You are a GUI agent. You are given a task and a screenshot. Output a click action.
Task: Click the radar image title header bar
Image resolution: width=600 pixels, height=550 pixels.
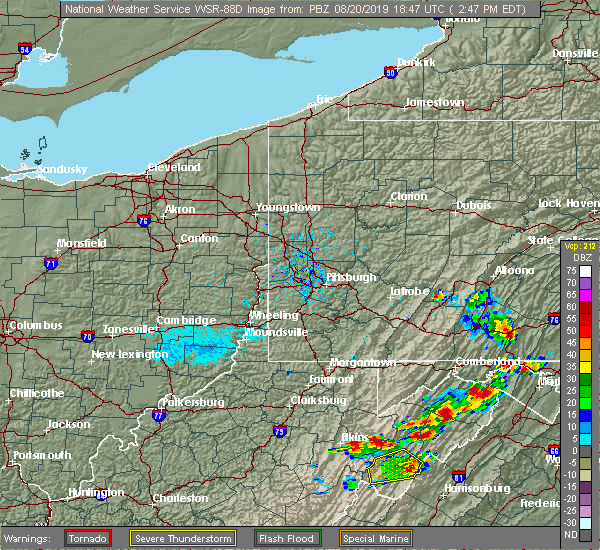pyautogui.click(x=300, y=9)
